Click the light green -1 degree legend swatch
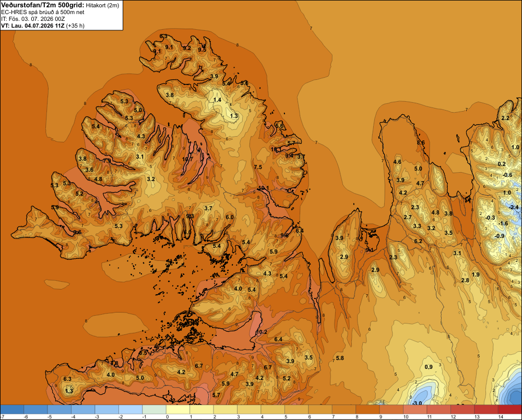522x420 pixels. tap(154, 410)
